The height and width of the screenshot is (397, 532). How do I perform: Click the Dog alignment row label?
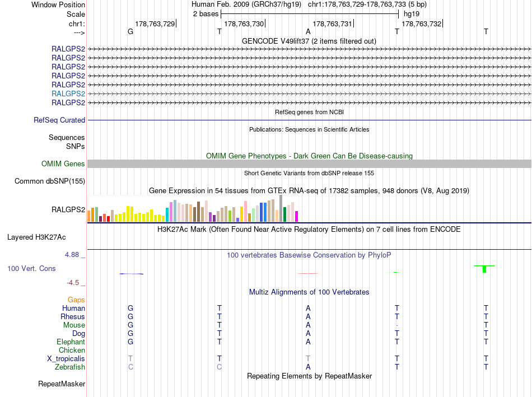click(x=79, y=334)
